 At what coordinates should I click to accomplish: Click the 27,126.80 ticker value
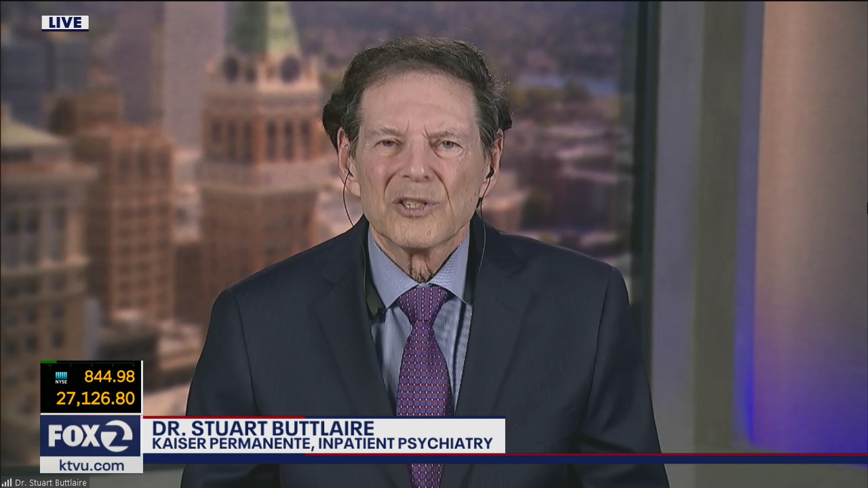point(95,399)
